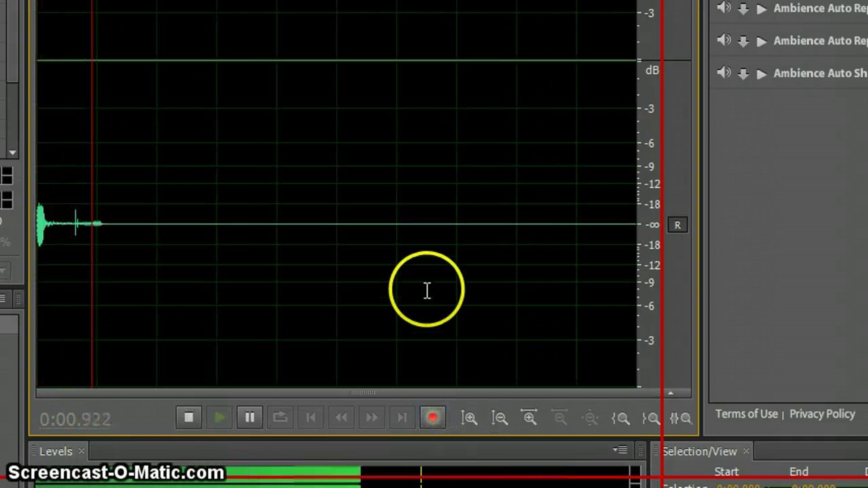868x488 pixels.
Task: Preview the Ambience Auto Sh sound
Action: (x=761, y=74)
